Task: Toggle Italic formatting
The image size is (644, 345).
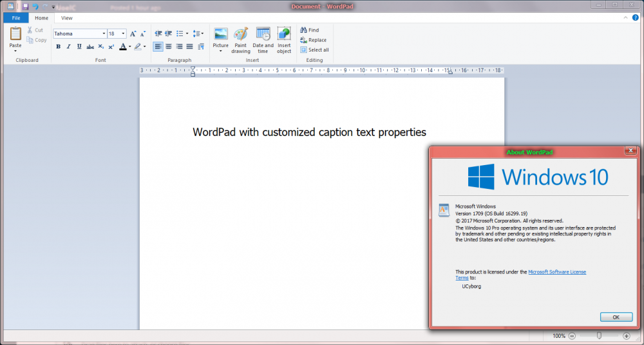Action: 69,46
